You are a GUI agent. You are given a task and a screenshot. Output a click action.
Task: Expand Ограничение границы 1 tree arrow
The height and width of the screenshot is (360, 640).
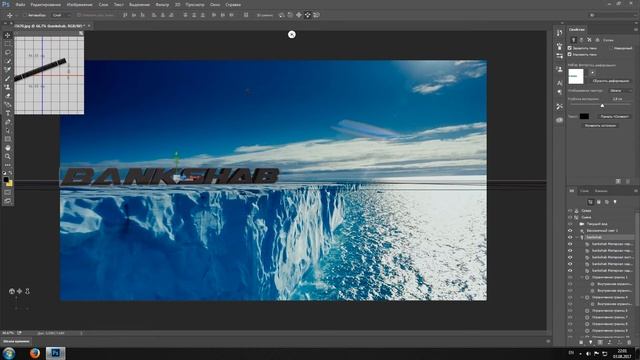pyautogui.click(x=582, y=277)
